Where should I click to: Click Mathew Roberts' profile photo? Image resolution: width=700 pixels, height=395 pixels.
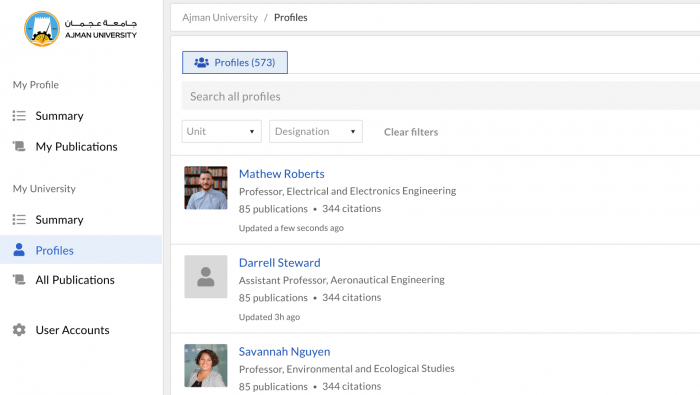pos(206,188)
